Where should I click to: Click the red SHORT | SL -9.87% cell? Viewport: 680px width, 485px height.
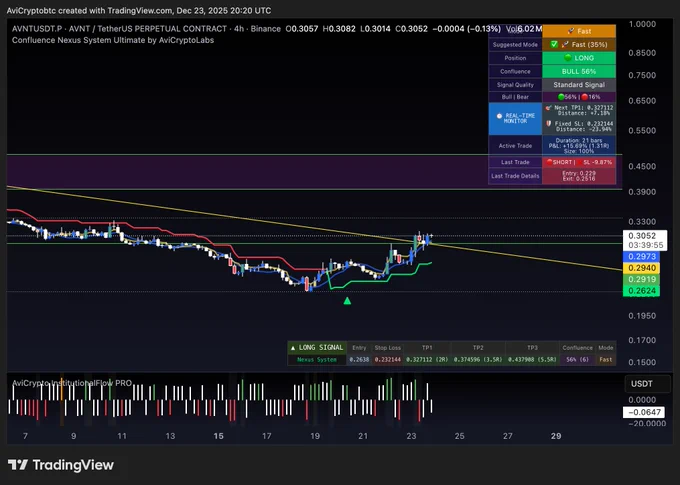[x=579, y=162]
